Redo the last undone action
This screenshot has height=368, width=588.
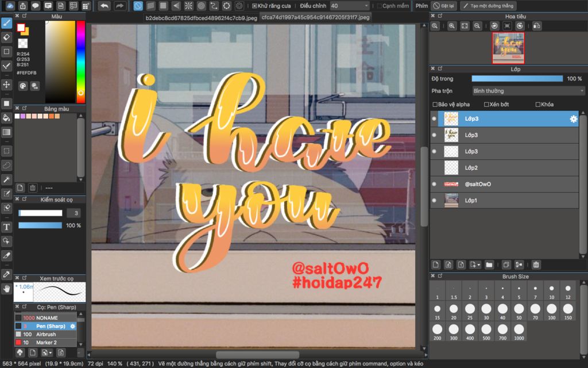point(119,6)
